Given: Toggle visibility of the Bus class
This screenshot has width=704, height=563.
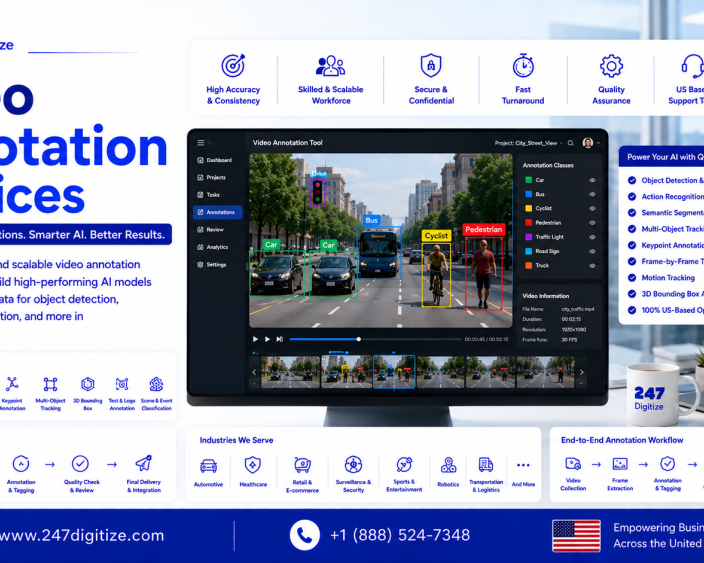Looking at the screenshot, I should (x=592, y=194).
